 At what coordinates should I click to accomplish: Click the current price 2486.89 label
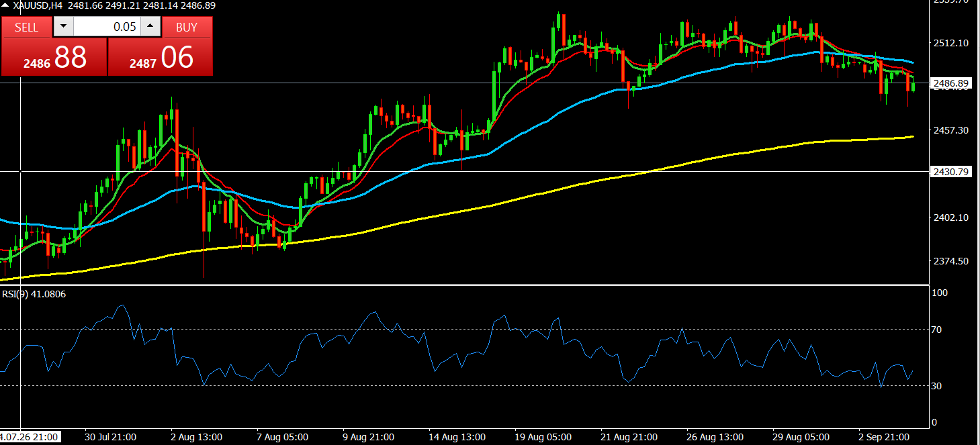coord(951,83)
